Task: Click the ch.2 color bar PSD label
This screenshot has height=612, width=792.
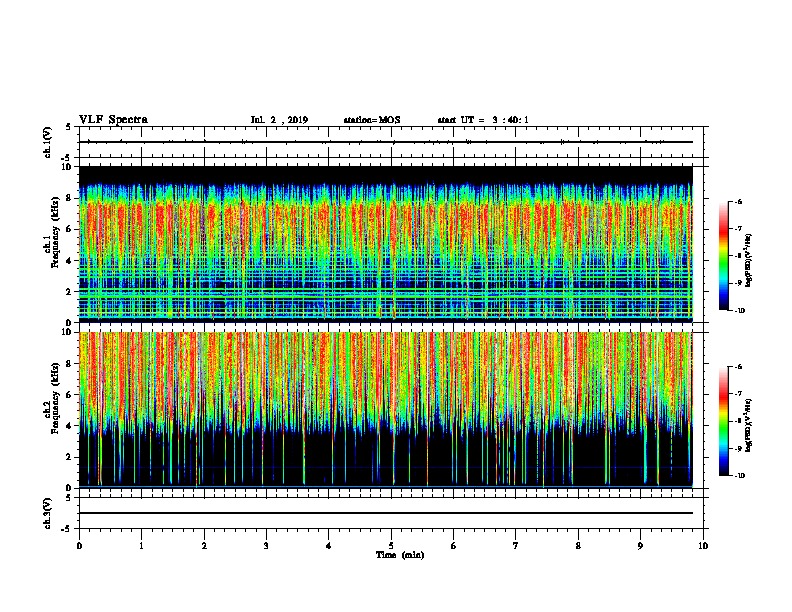Action: (x=749, y=425)
